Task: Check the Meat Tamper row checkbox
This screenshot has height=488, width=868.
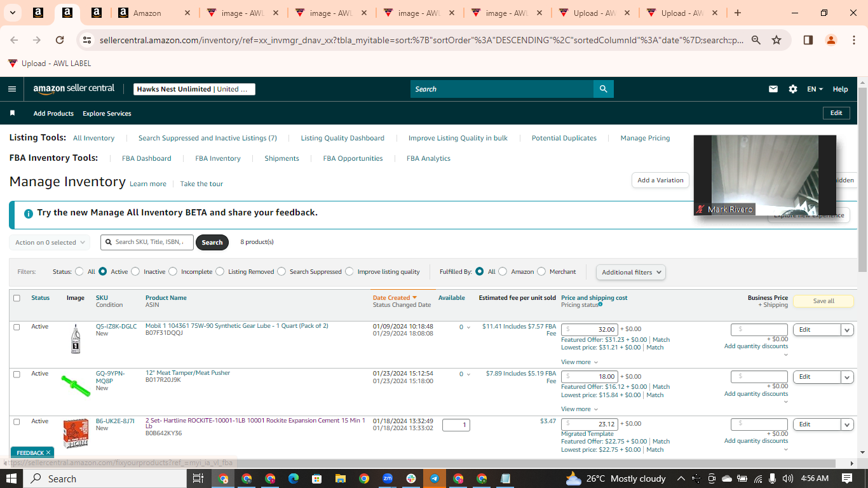Action: (x=17, y=374)
